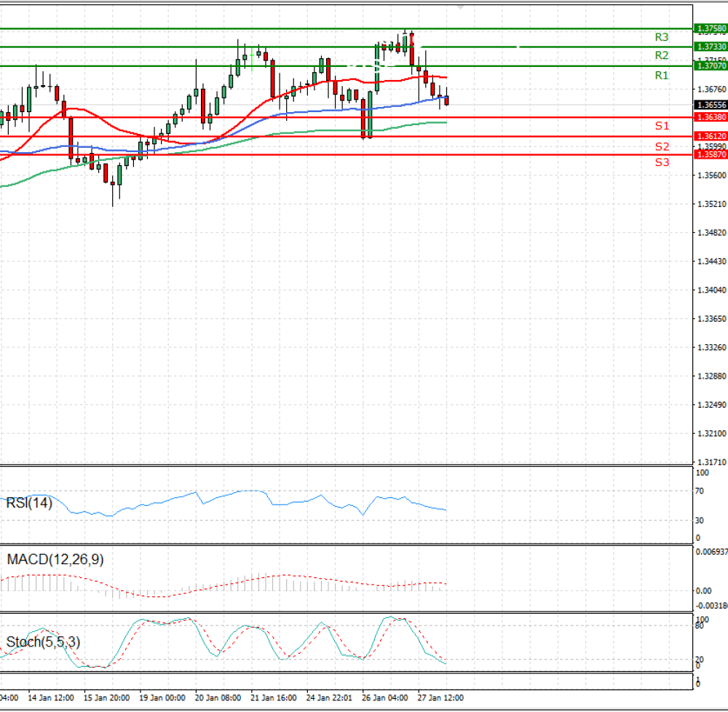Select the S3 support label
Screen dimensions: 728x712
click(x=662, y=162)
